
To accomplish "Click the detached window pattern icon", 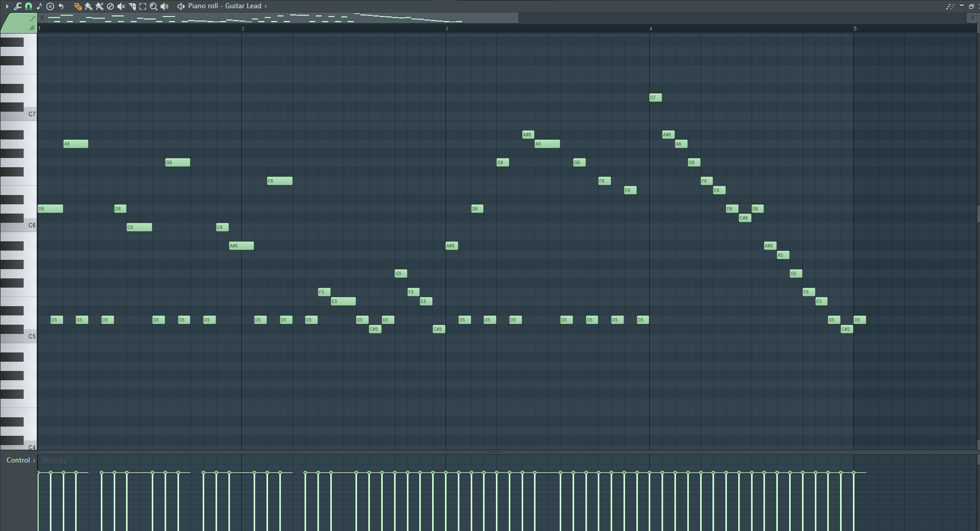I will click(950, 6).
